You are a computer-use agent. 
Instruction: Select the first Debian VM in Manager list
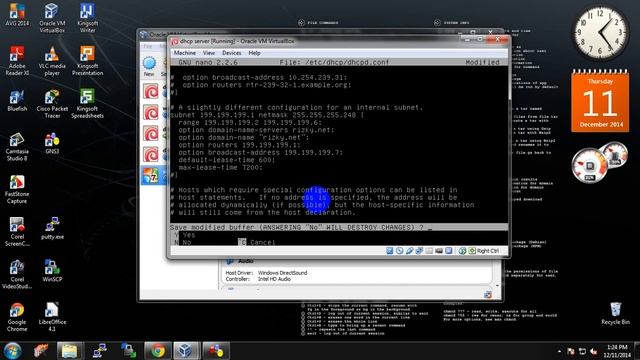(154, 91)
